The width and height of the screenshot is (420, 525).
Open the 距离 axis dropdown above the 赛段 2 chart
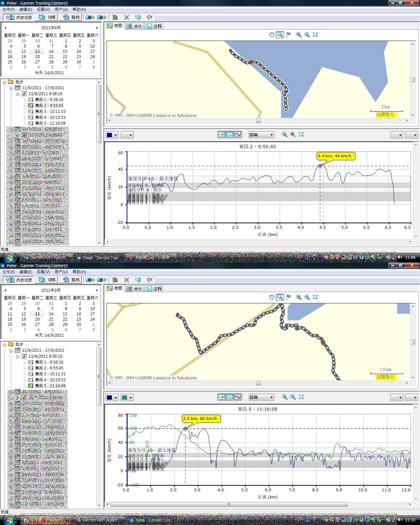[261, 135]
